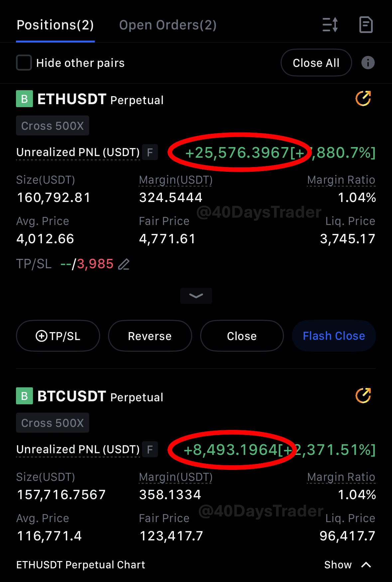This screenshot has height=582, width=392.
Task: Click the green B badge for ETHUSDT
Action: point(24,99)
